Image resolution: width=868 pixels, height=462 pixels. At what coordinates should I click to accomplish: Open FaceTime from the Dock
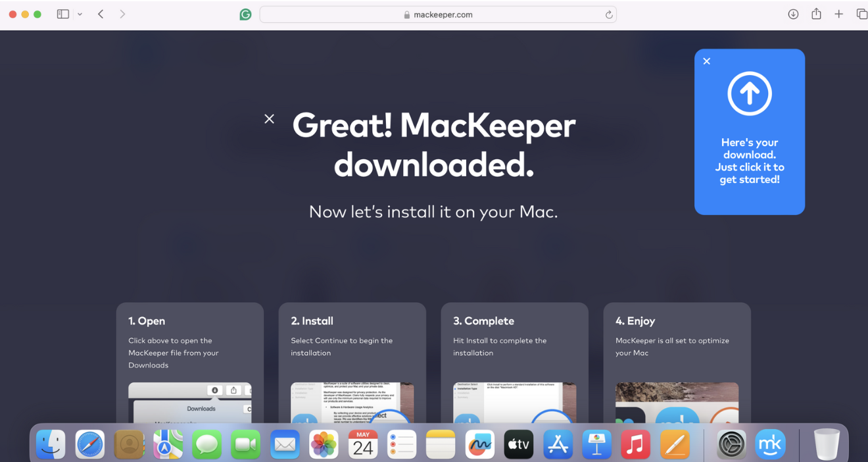click(245, 444)
